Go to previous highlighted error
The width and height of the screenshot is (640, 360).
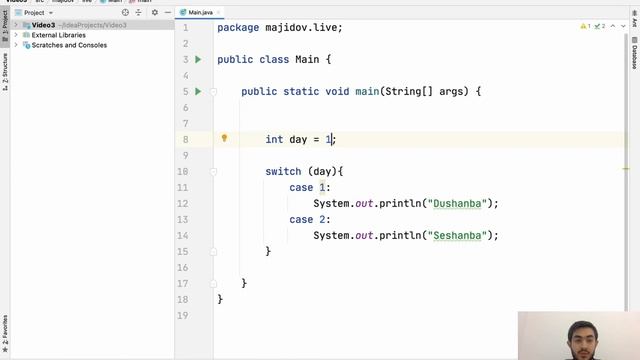tap(613, 26)
